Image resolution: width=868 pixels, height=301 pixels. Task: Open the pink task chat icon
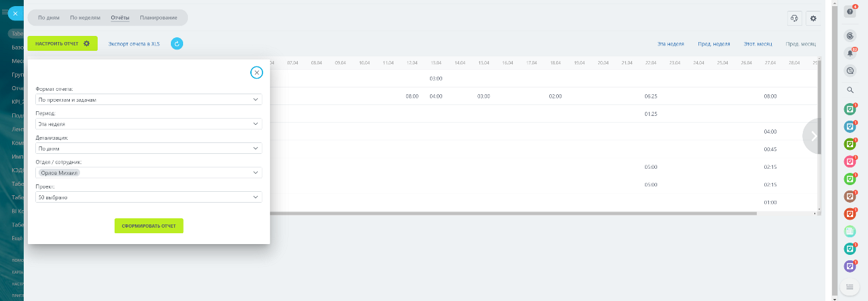[850, 161]
